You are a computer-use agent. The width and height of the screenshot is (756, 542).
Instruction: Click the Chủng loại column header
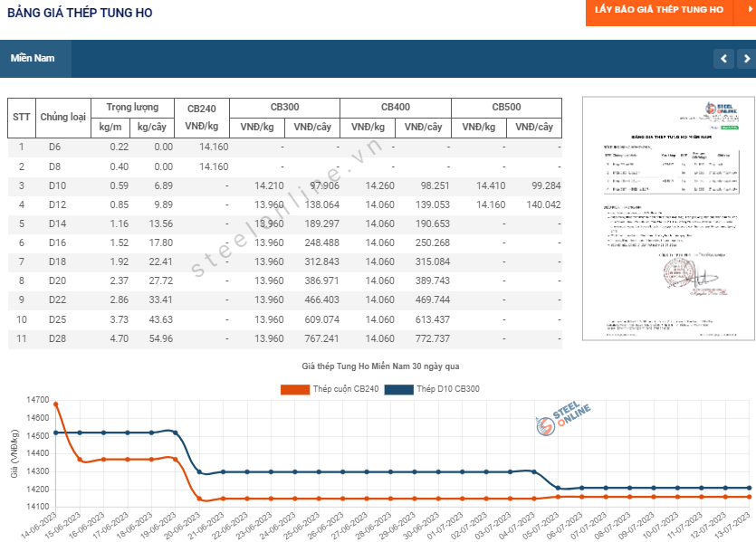coord(63,117)
